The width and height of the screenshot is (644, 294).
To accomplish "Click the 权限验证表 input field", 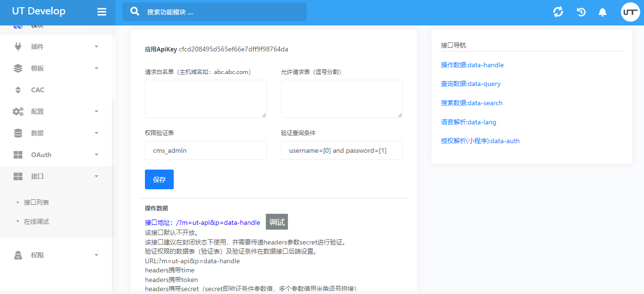I will click(205, 150).
